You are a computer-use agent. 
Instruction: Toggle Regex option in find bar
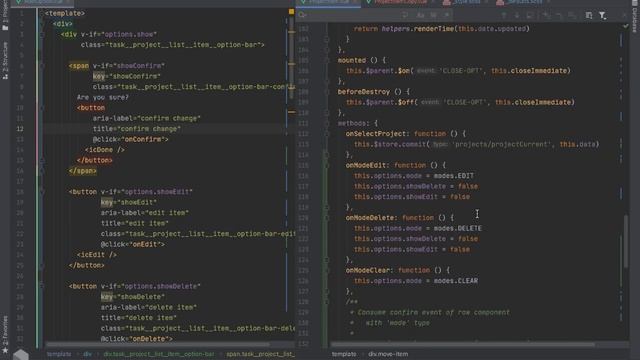(x=447, y=15)
